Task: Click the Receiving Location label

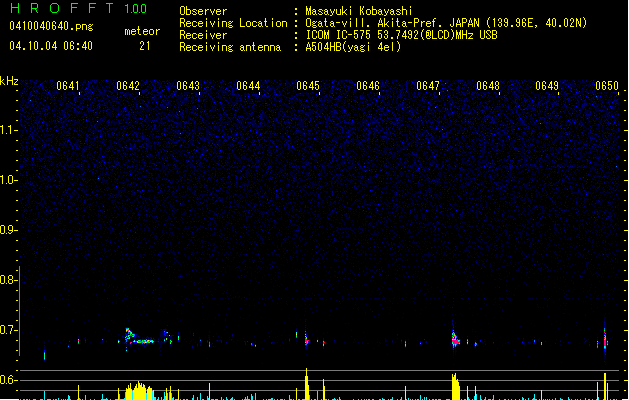Action: pyautogui.click(x=233, y=23)
